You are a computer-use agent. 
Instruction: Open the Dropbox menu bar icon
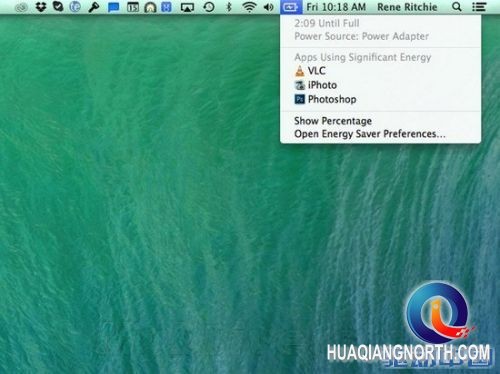(x=41, y=7)
